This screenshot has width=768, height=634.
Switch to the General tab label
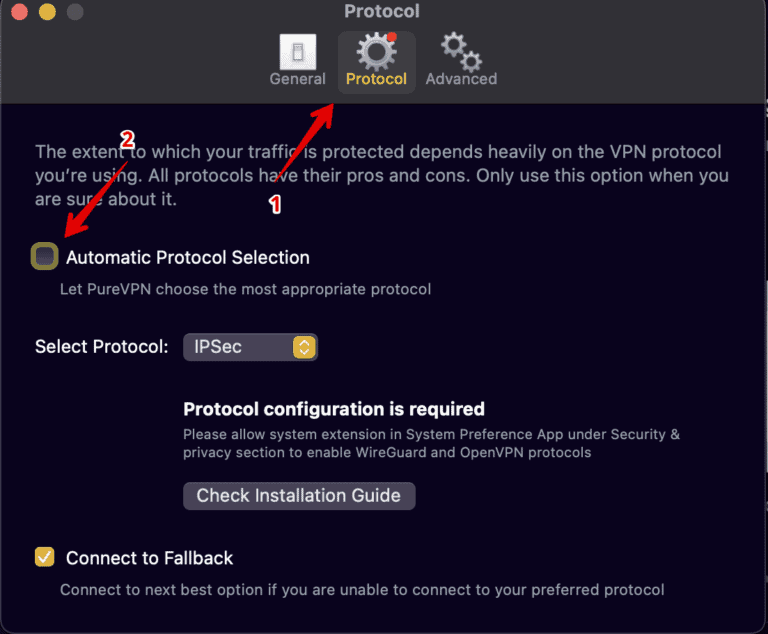click(x=297, y=79)
